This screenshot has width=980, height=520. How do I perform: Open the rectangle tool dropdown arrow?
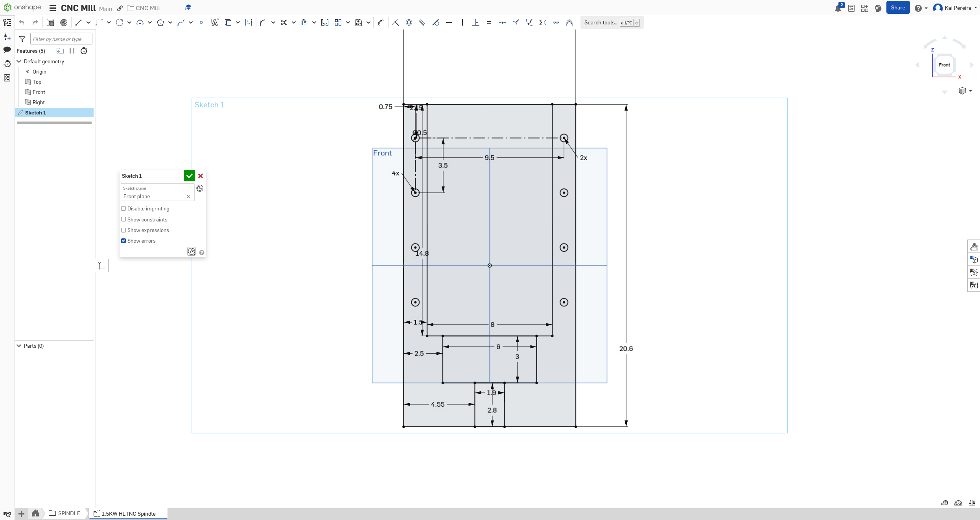[109, 22]
